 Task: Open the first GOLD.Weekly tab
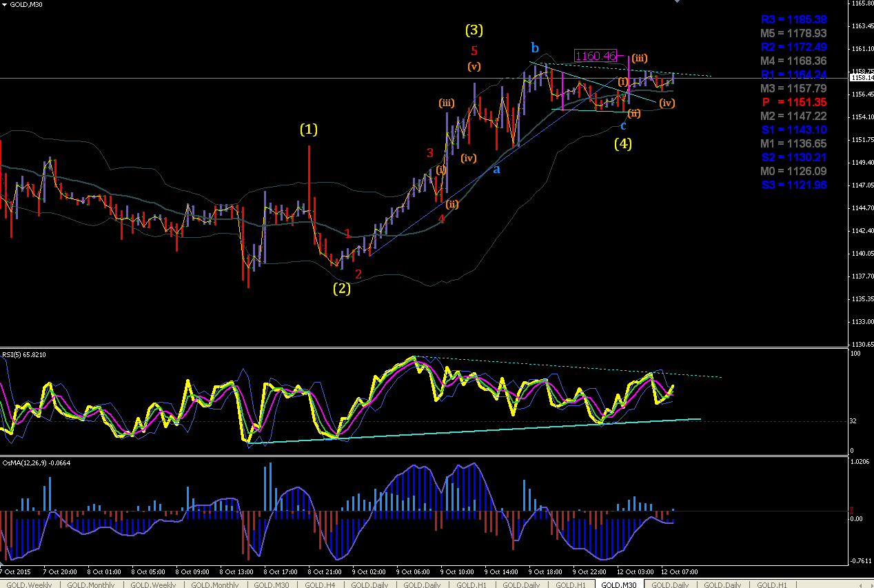click(30, 584)
